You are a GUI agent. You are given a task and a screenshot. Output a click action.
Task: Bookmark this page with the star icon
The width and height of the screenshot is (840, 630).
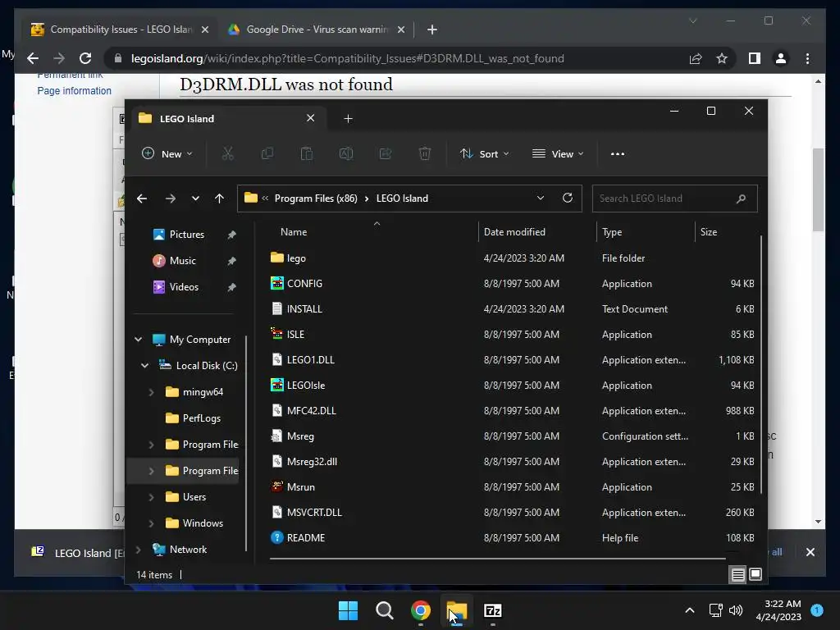pos(722,58)
